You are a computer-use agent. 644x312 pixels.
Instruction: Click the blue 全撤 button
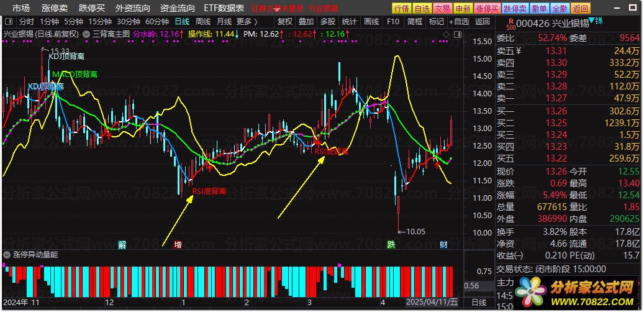coord(560,8)
